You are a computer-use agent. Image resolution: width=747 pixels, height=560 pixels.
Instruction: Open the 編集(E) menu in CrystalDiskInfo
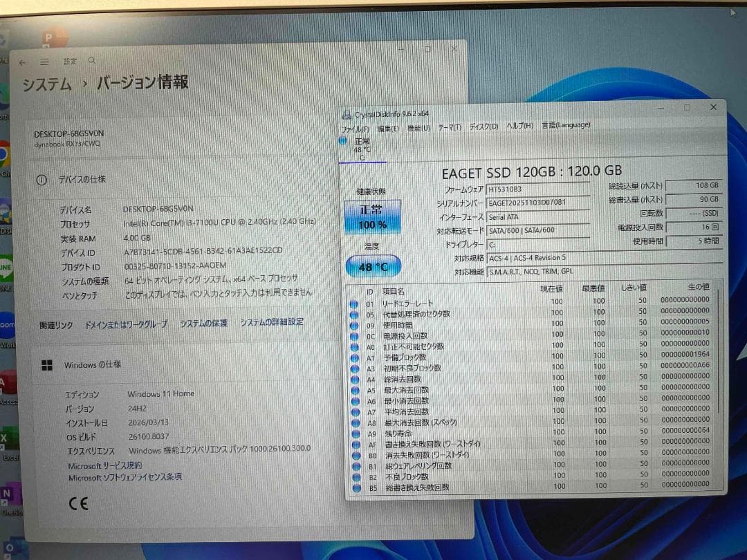click(388, 129)
